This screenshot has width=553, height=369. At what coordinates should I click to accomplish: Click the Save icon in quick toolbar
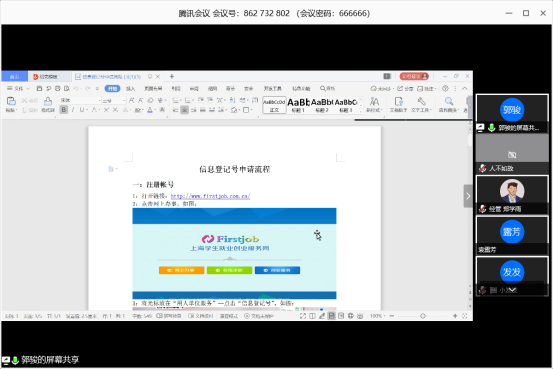point(40,88)
